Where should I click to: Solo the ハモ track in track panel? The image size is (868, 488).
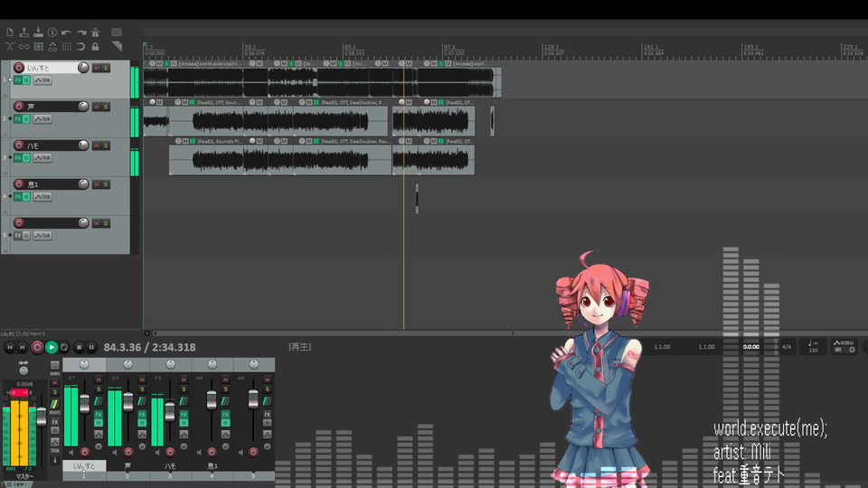pyautogui.click(x=106, y=145)
